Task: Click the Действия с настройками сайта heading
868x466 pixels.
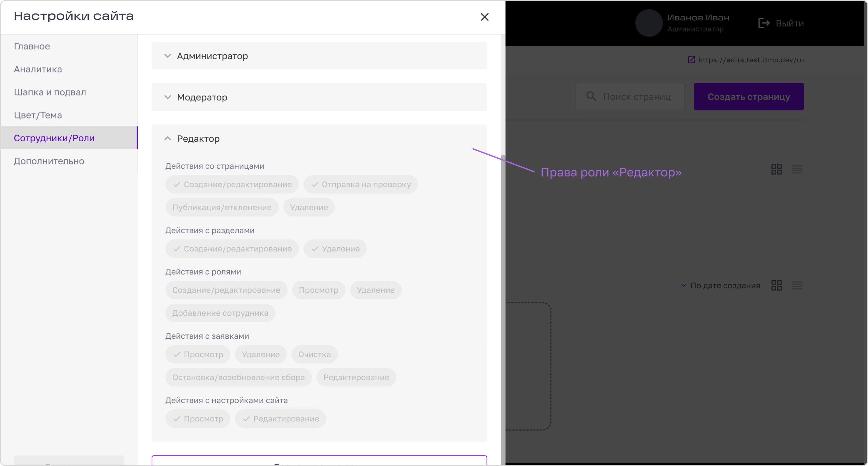Action: coord(226,400)
